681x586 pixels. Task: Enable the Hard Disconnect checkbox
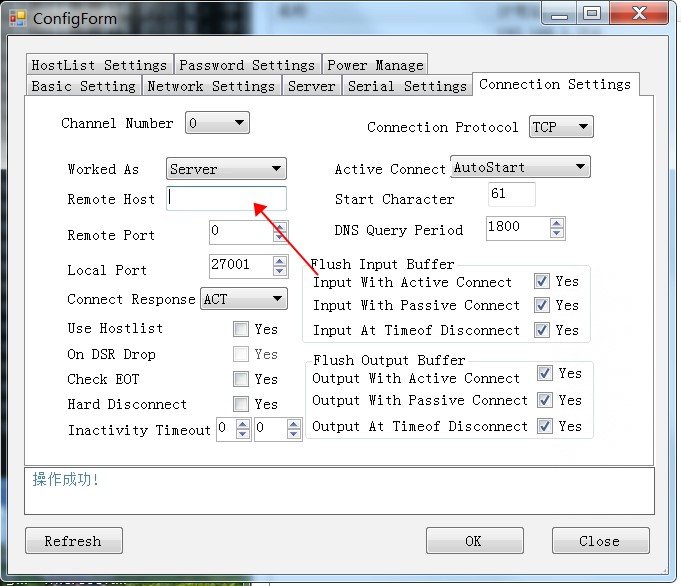point(241,405)
